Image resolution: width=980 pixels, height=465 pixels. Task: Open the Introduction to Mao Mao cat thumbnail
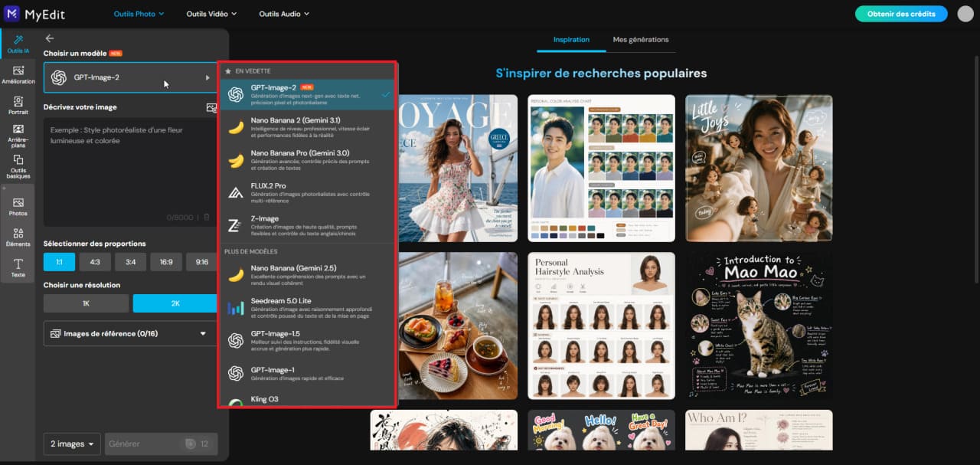pos(759,326)
